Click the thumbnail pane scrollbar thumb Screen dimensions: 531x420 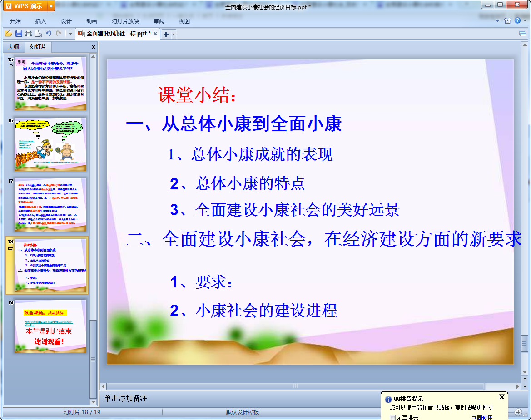click(93, 359)
